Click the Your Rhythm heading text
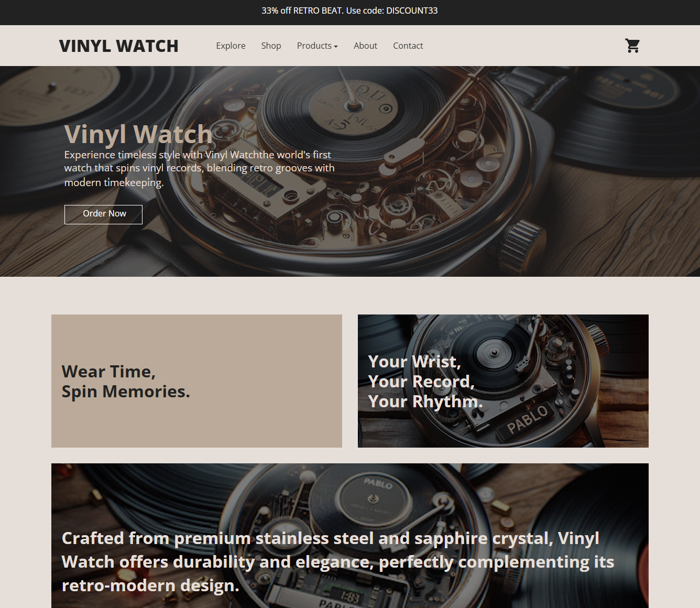 click(x=425, y=401)
